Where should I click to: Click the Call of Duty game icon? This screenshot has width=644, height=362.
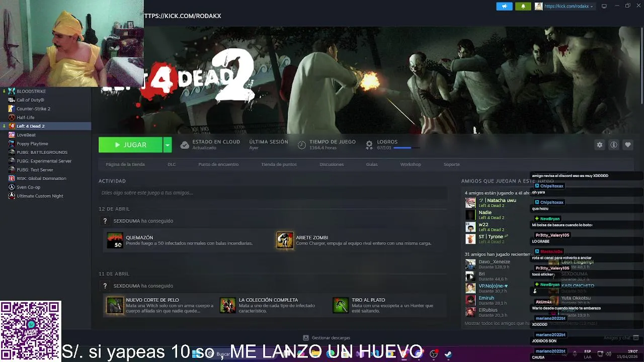click(12, 100)
